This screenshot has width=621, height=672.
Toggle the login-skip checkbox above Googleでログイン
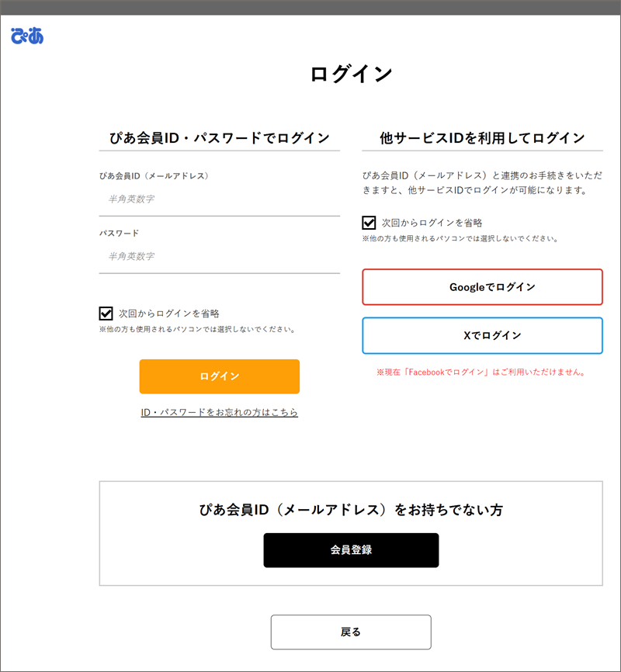pos(369,223)
